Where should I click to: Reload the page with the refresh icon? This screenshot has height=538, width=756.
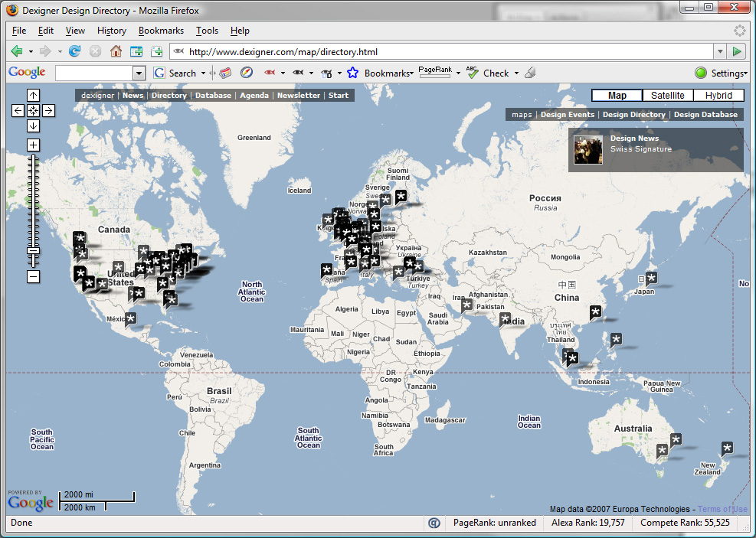point(74,51)
